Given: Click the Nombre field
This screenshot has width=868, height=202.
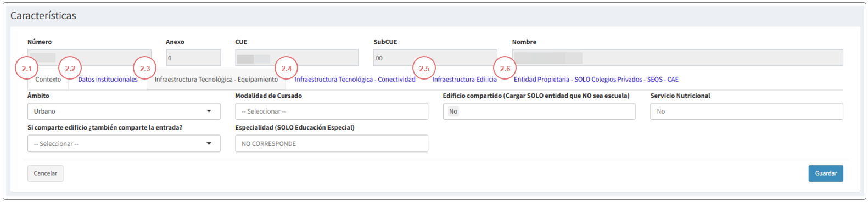Looking at the screenshot, I should pos(677,58).
